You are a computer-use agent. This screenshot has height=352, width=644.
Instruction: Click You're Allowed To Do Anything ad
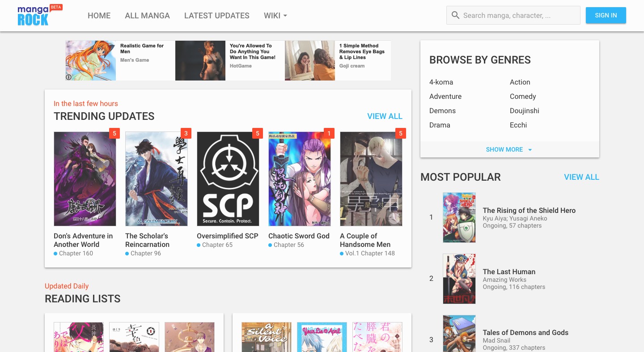(x=229, y=60)
